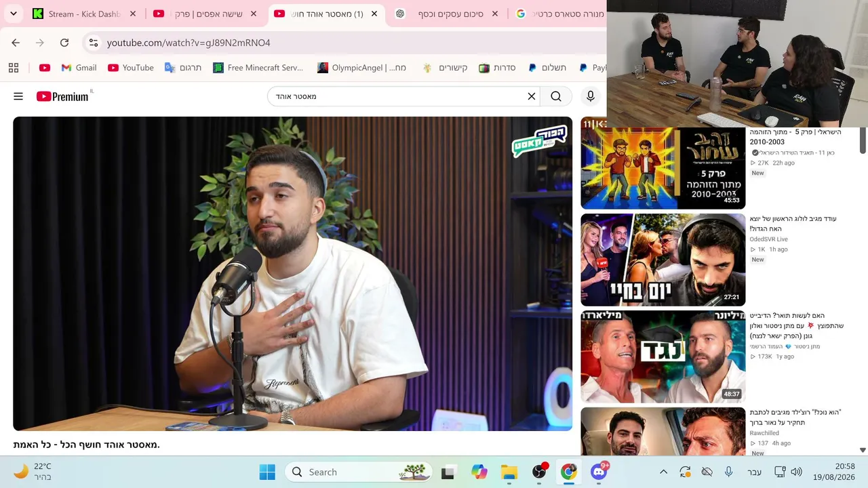Viewport: 868px width, 488px height.
Task: Open the Free Minecraft Serv... bookmark
Action: [x=258, y=68]
